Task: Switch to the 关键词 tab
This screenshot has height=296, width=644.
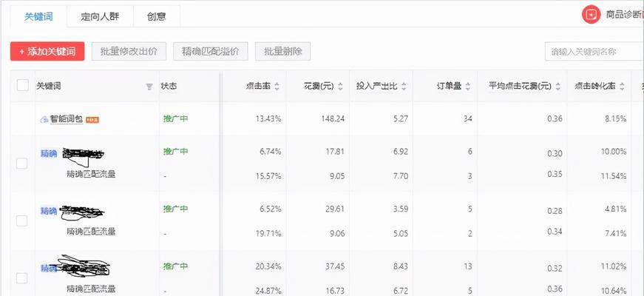Action: pos(38,17)
